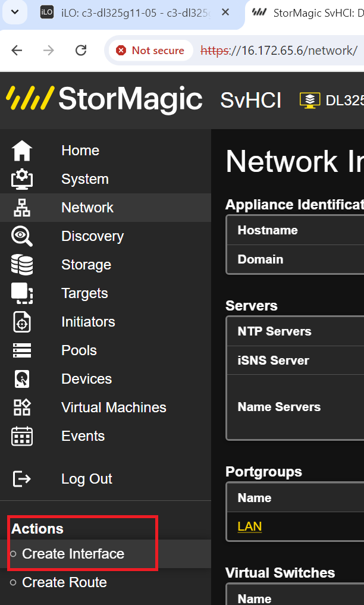
Task: Click the browser forward arrow
Action: click(49, 50)
